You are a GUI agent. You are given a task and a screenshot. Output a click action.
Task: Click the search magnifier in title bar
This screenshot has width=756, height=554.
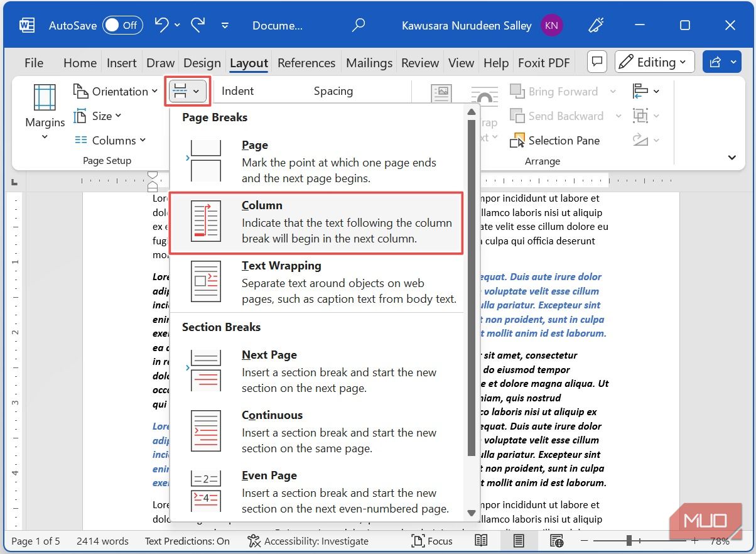point(358,25)
